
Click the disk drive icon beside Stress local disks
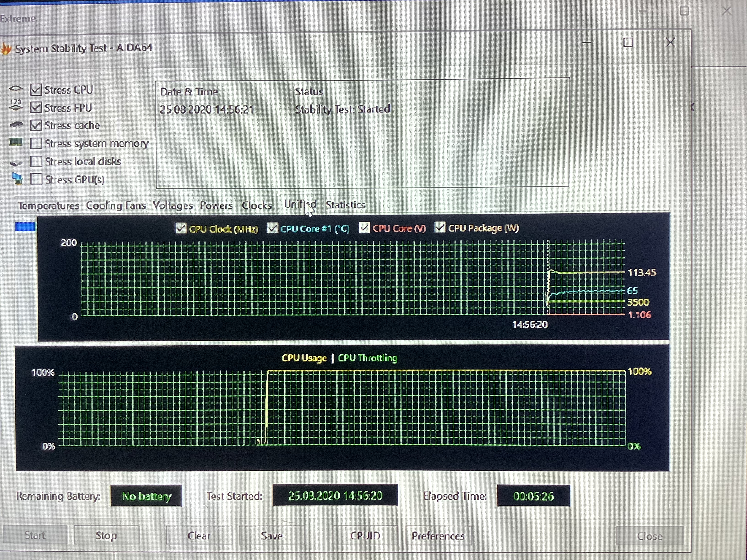coord(16,163)
